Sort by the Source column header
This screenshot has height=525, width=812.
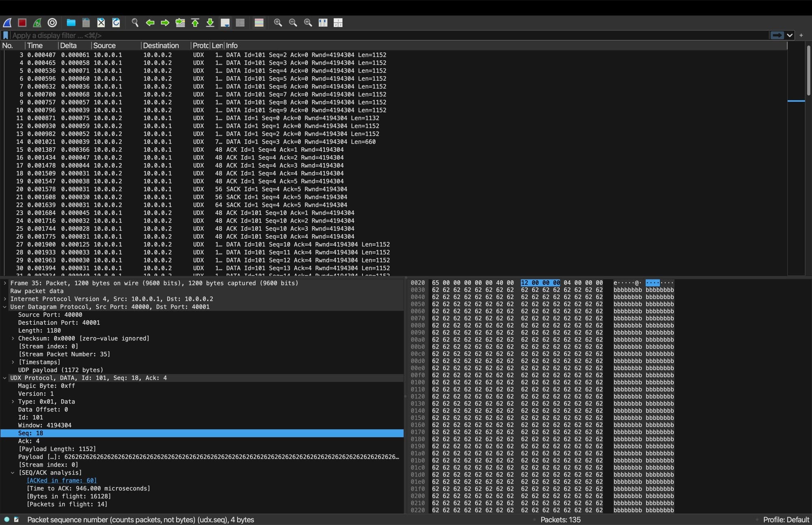pos(116,45)
